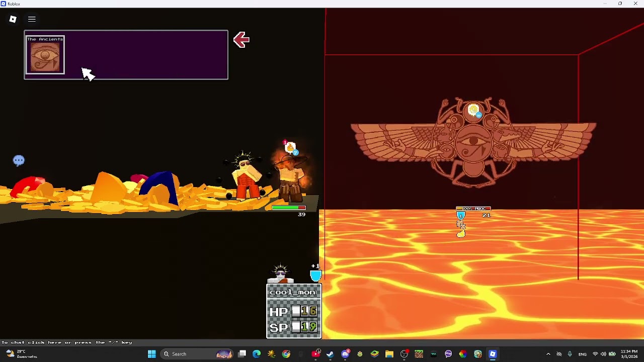Open the clock showing 11:34 PM
The image size is (644, 362).
pyautogui.click(x=629, y=354)
